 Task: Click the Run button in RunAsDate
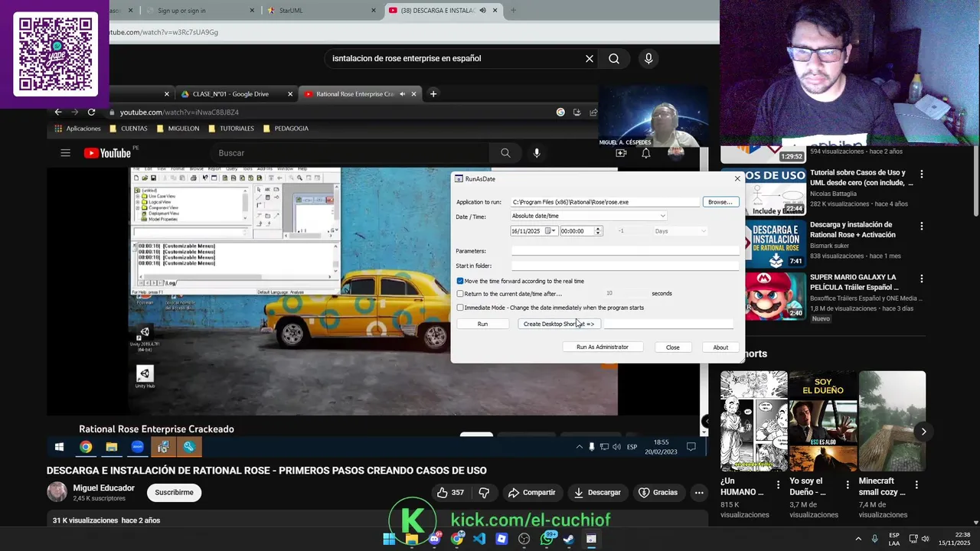pos(482,324)
